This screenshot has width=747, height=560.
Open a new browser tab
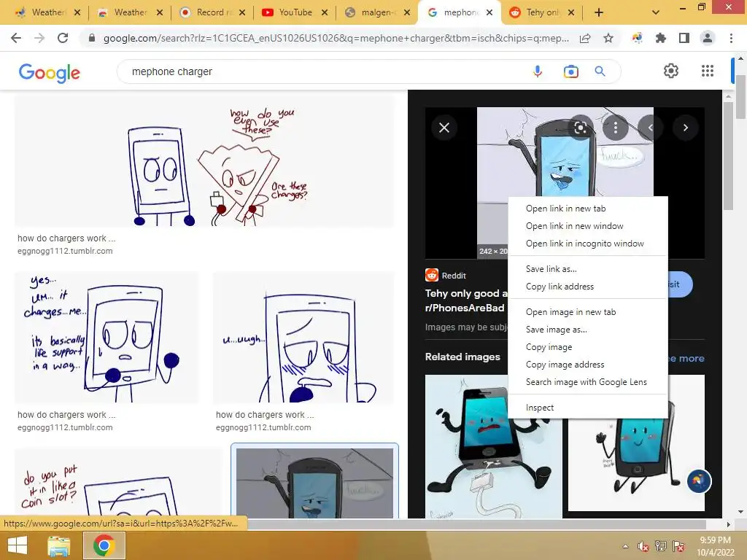pyautogui.click(x=599, y=12)
